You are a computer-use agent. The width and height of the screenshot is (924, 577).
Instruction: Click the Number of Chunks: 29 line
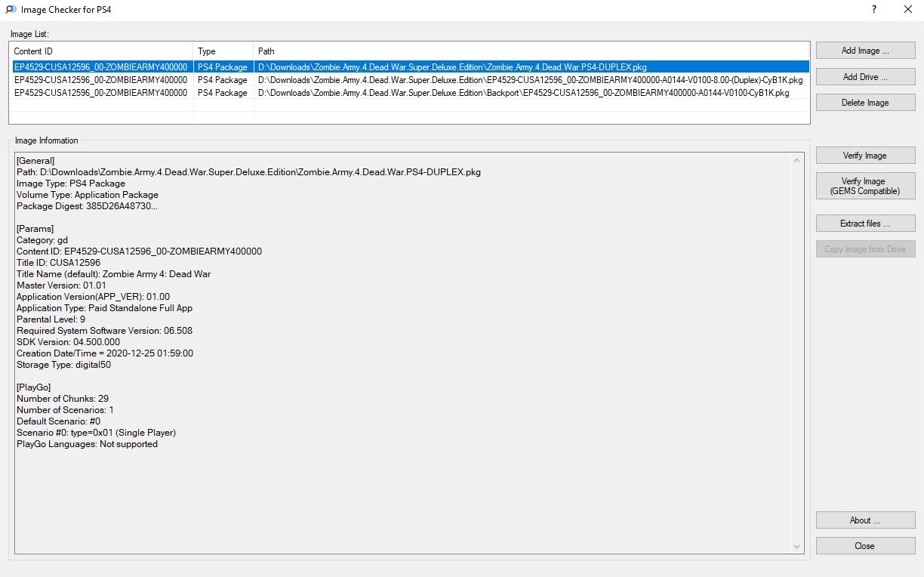pos(63,399)
